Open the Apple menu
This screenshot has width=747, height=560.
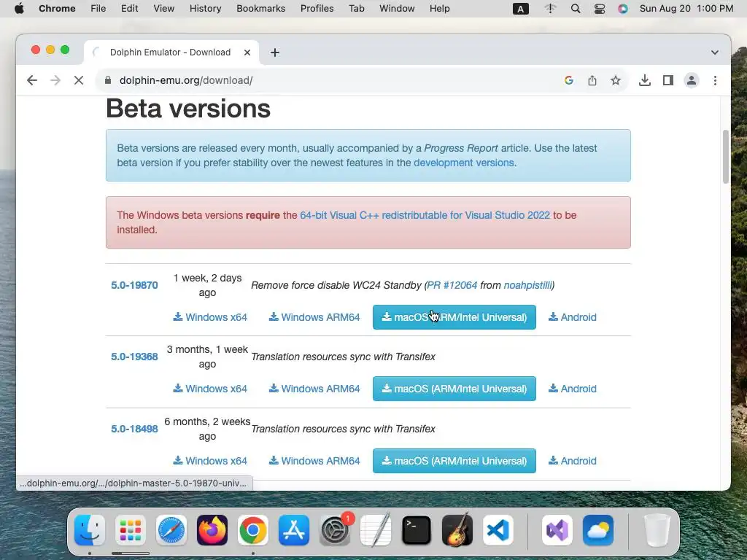[19, 9]
